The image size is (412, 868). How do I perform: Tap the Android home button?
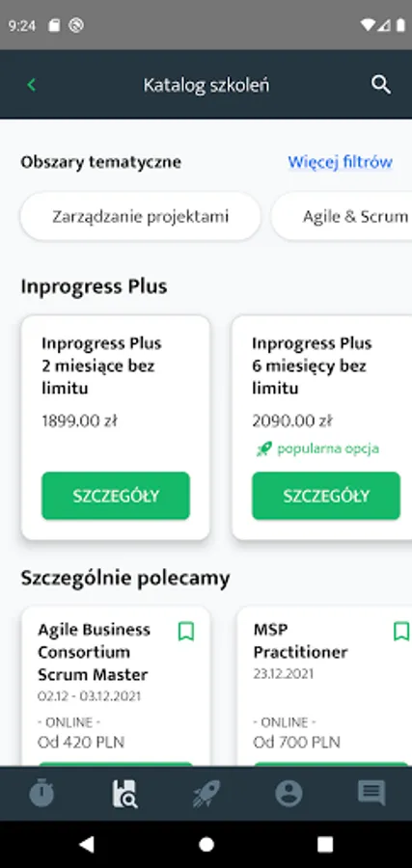(206, 844)
